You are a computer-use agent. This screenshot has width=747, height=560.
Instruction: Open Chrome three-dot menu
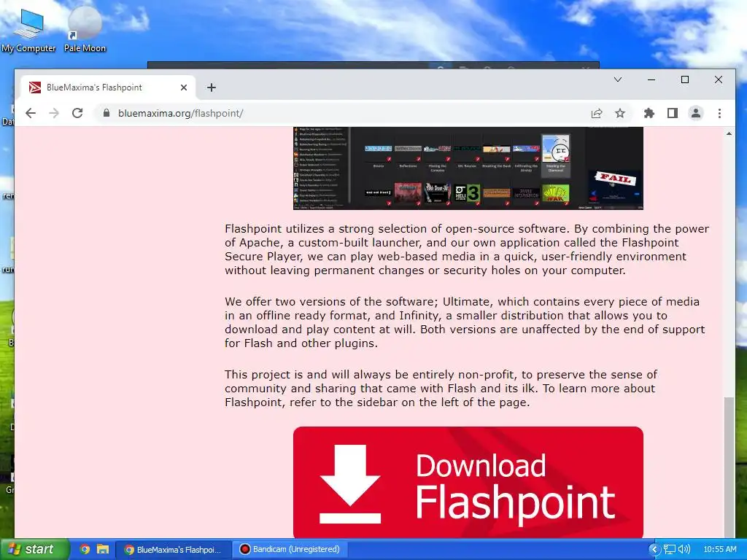click(x=719, y=113)
